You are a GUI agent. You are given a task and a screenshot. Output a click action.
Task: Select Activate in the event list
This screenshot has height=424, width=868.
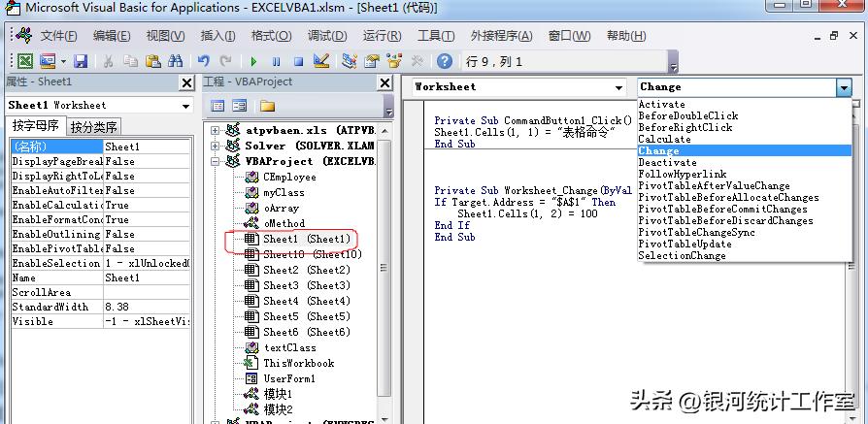(661, 104)
